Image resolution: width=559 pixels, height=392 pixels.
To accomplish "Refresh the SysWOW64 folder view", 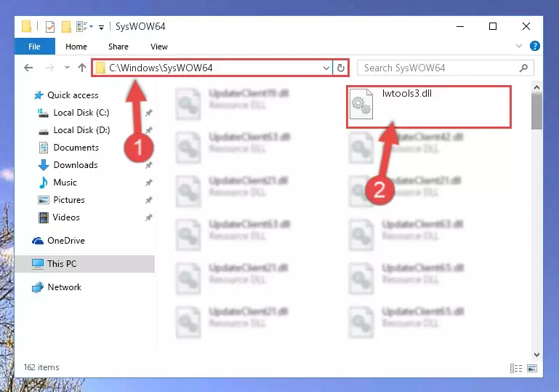I will coord(341,68).
